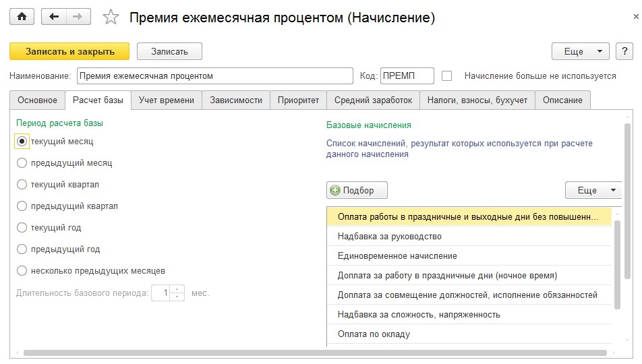Screen dimensions: 642x364
Task: Navigate forward with the right arrow
Action: coord(78,17)
